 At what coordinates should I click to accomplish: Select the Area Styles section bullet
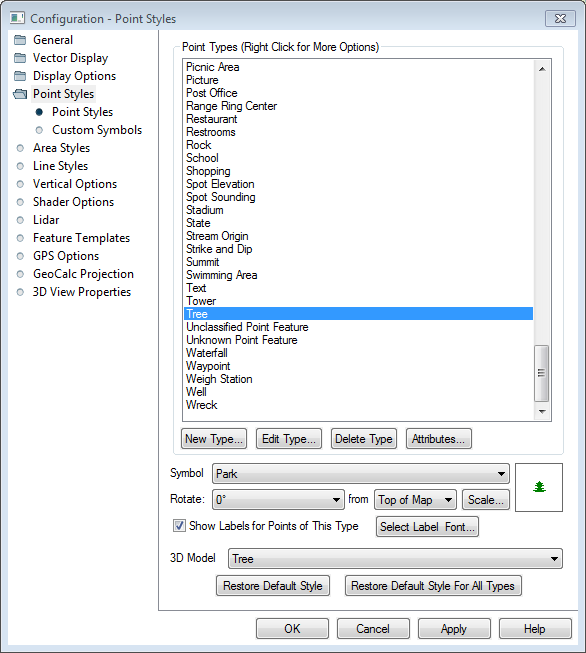pyautogui.click(x=20, y=148)
